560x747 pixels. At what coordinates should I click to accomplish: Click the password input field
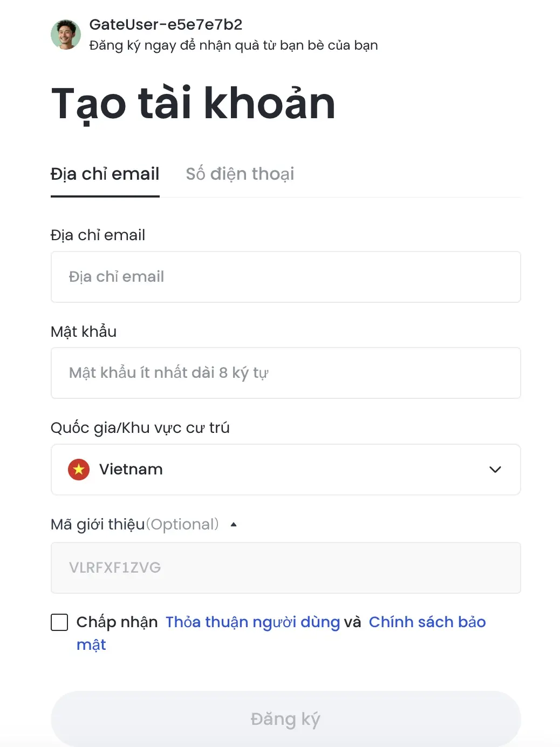tap(285, 373)
